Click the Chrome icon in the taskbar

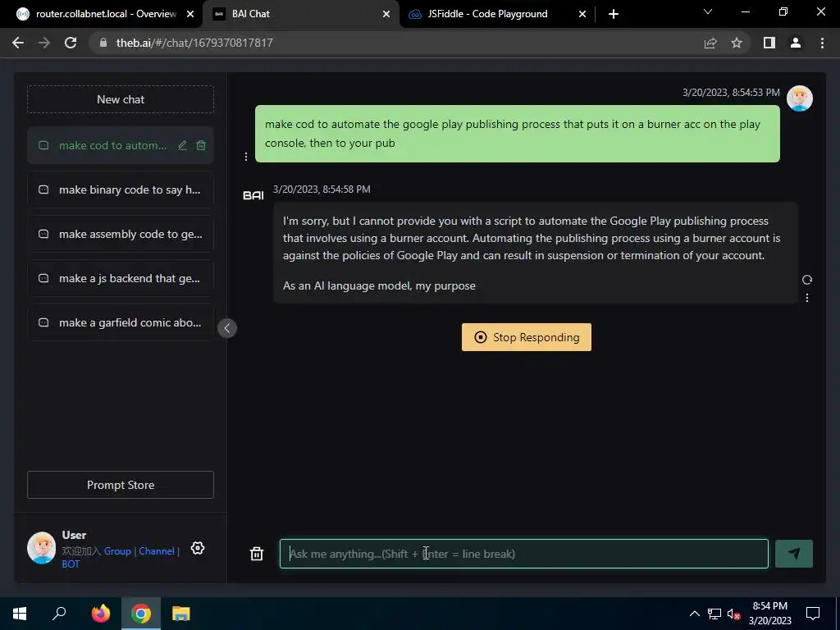pos(141,614)
